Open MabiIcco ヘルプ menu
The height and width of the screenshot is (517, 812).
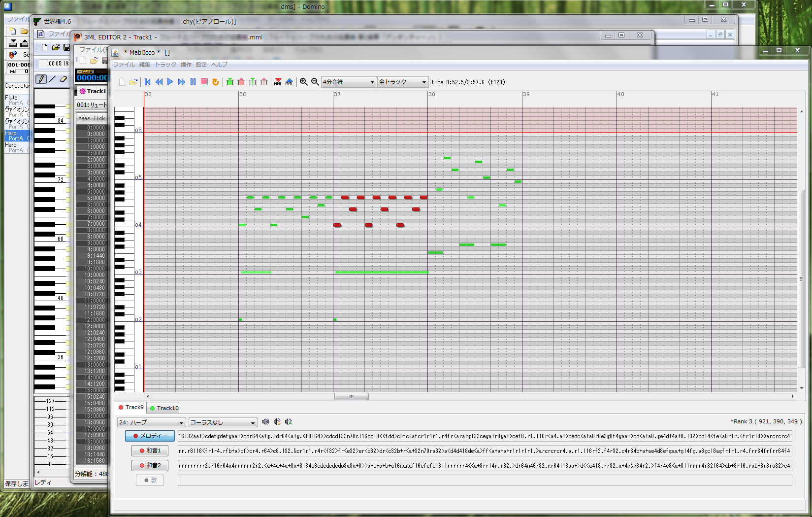pos(220,65)
